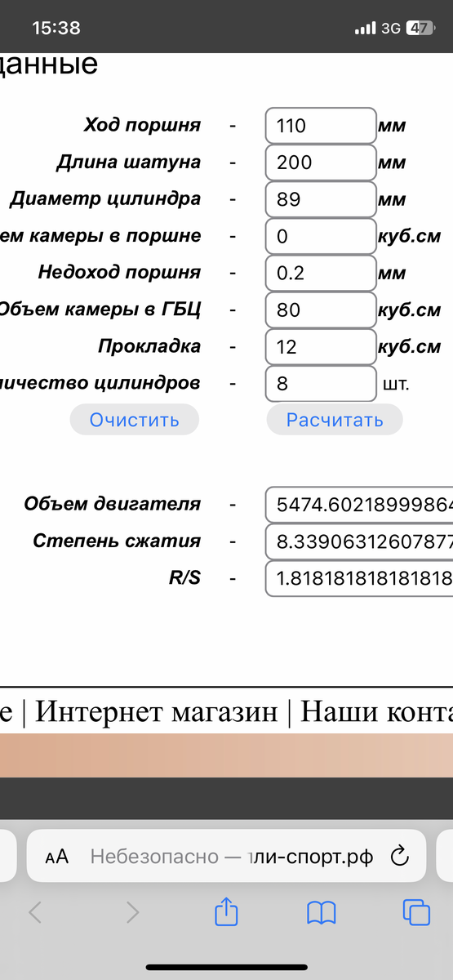Image resolution: width=453 pixels, height=980 pixels.
Task: Tap the куб.см unit beside Прокладка
Action: pyautogui.click(x=409, y=347)
